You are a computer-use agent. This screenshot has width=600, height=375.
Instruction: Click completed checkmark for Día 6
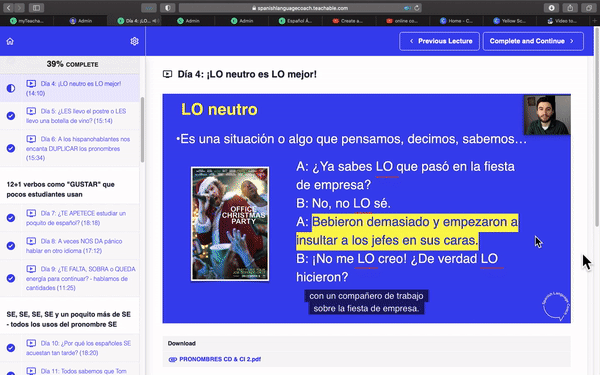click(11, 148)
